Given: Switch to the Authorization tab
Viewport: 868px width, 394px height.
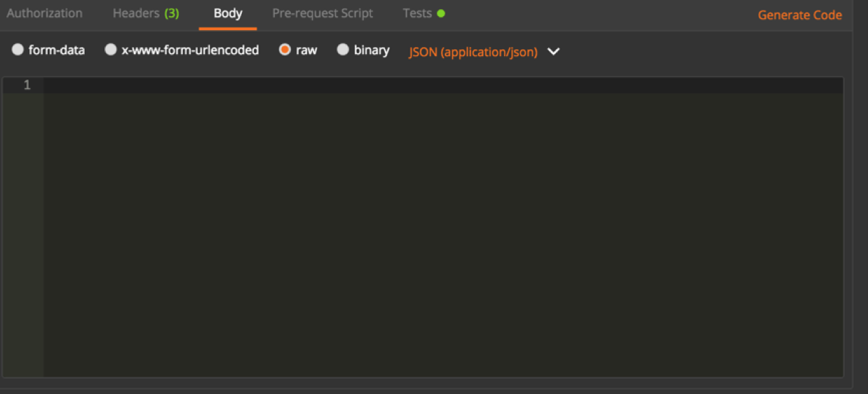Looking at the screenshot, I should click(44, 13).
